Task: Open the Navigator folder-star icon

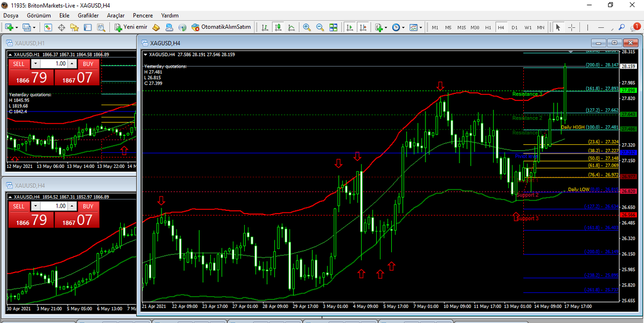Action: click(x=74, y=27)
